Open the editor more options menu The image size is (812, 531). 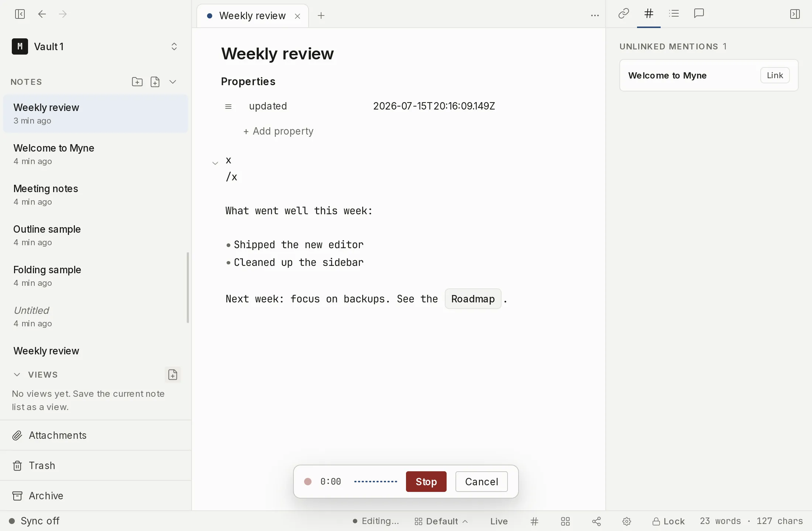pyautogui.click(x=595, y=15)
